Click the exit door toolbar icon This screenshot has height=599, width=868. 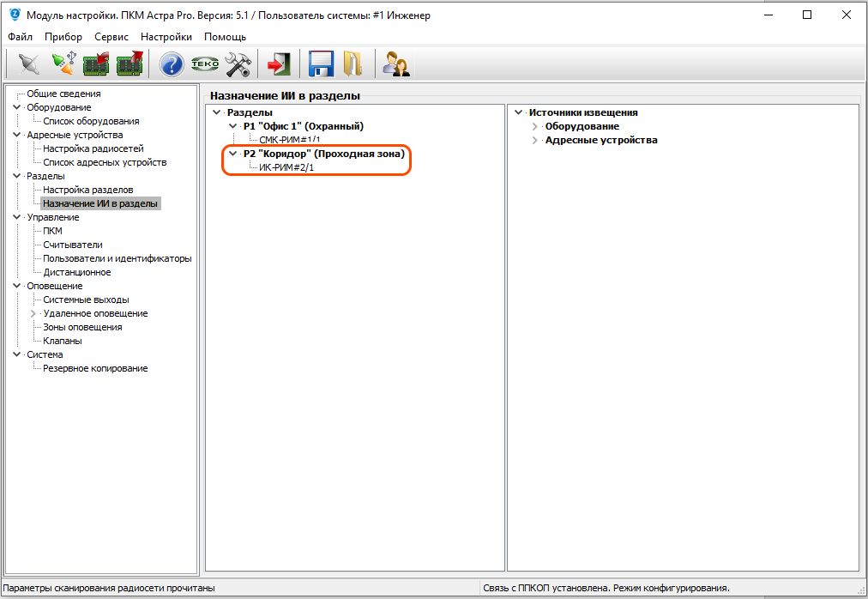[279, 64]
